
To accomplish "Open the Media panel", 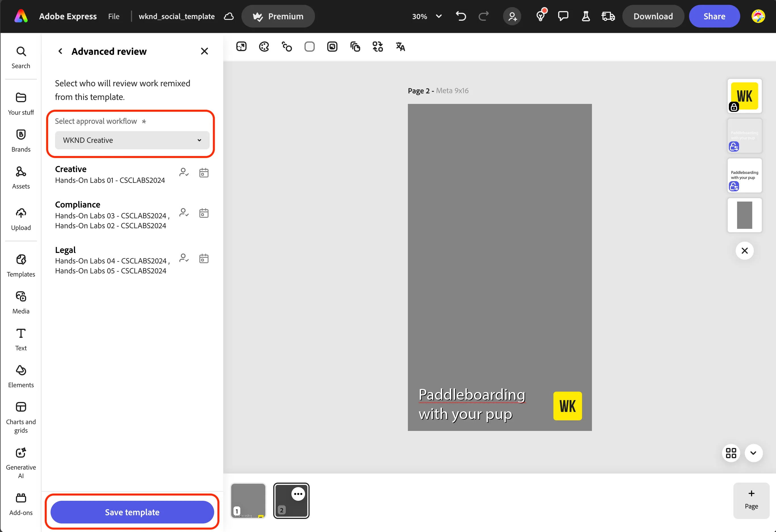I will (x=21, y=303).
